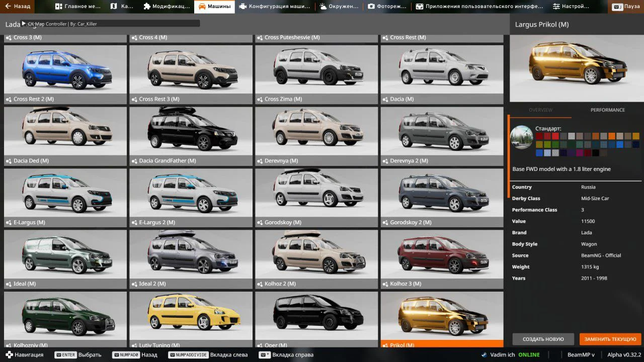Screen dimensions: 644x362
Task: Click the back arrow labeled Назад
Action: pos(18,7)
